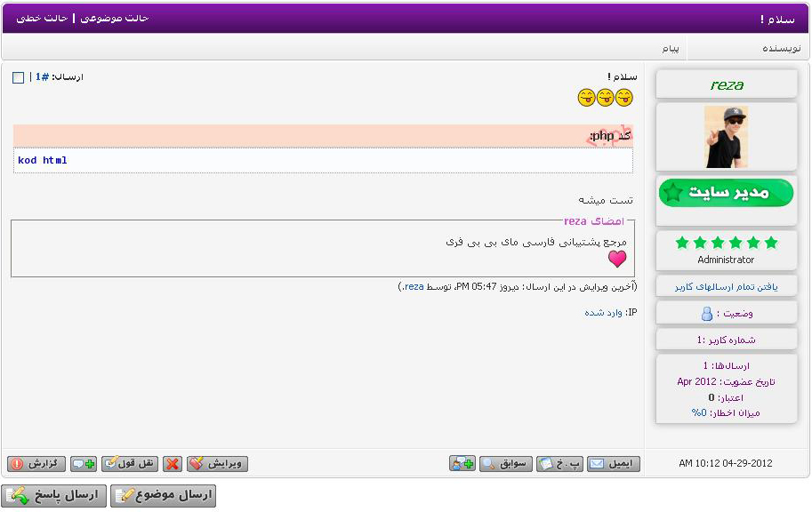
Task: Click the امضای reza signature legend
Action: (x=594, y=221)
